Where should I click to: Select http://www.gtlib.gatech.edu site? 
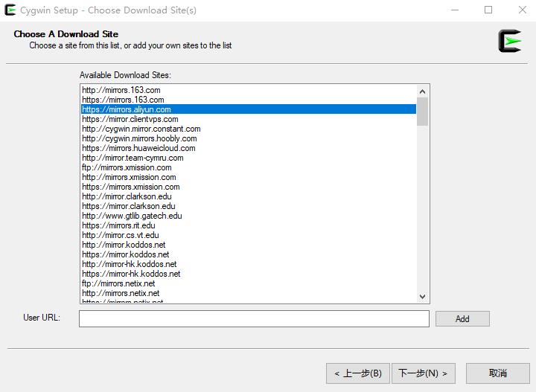coord(249,216)
